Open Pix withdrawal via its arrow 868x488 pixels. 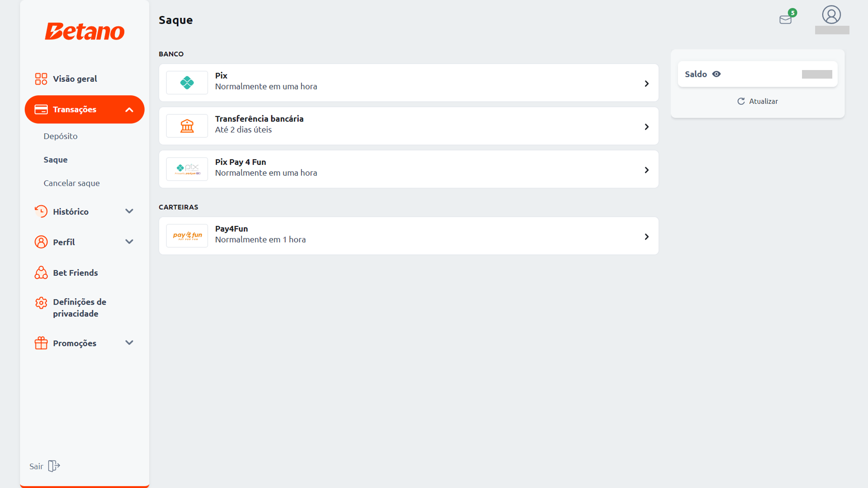pyautogui.click(x=646, y=84)
